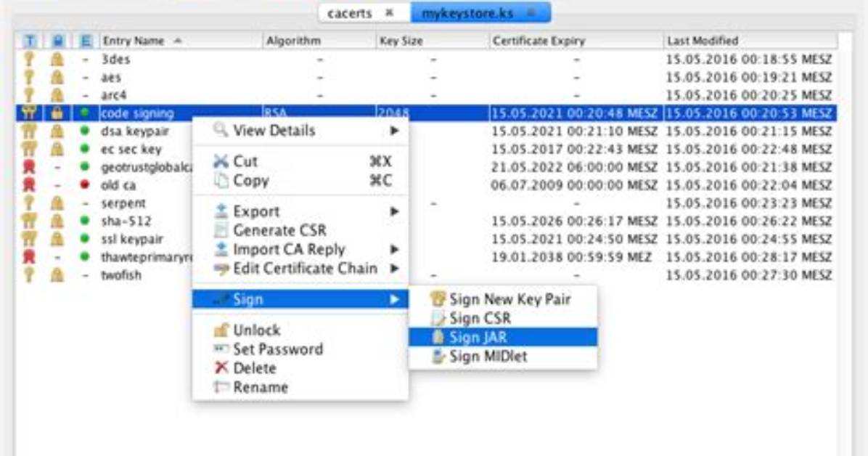Click the key icon of the arc4 entry
Viewport: 868px width, 456px height.
(29, 94)
